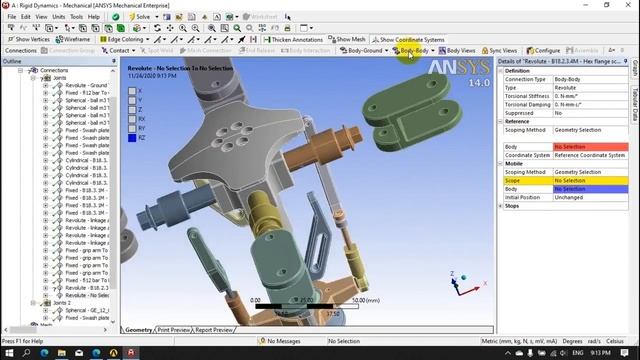Toggle Body Views
The height and width of the screenshot is (360, 640).
point(457,51)
